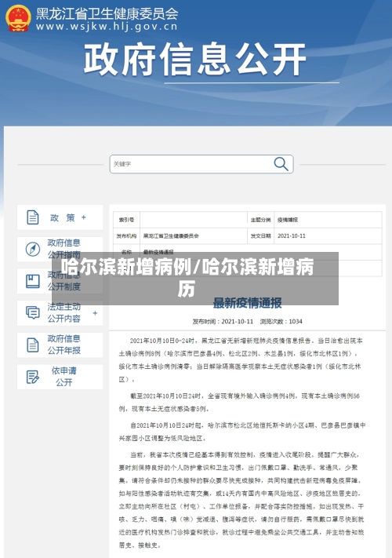Click the 政府信息公开 banner title

point(194,59)
